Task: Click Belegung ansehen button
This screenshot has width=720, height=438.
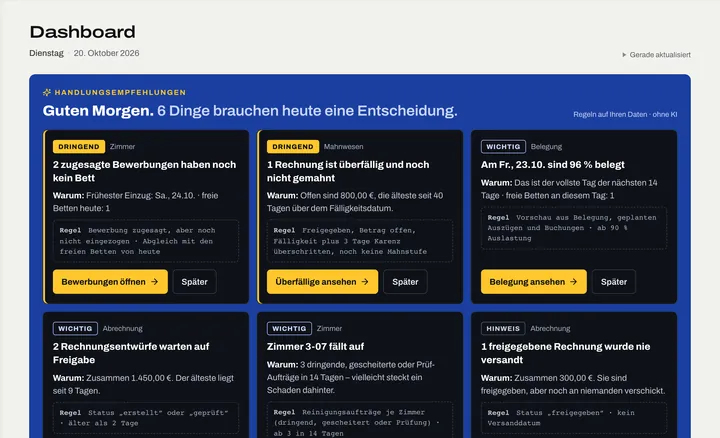Action: pyautogui.click(x=534, y=281)
